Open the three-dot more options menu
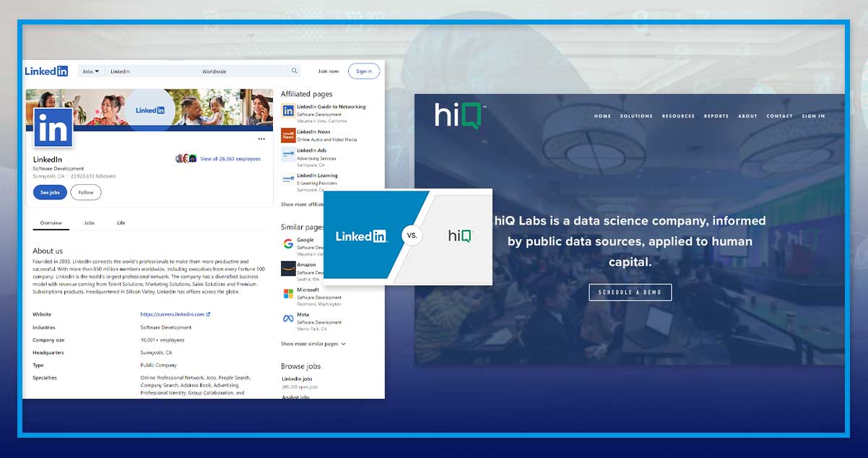Screen dimensions: 868x458 pos(261,139)
